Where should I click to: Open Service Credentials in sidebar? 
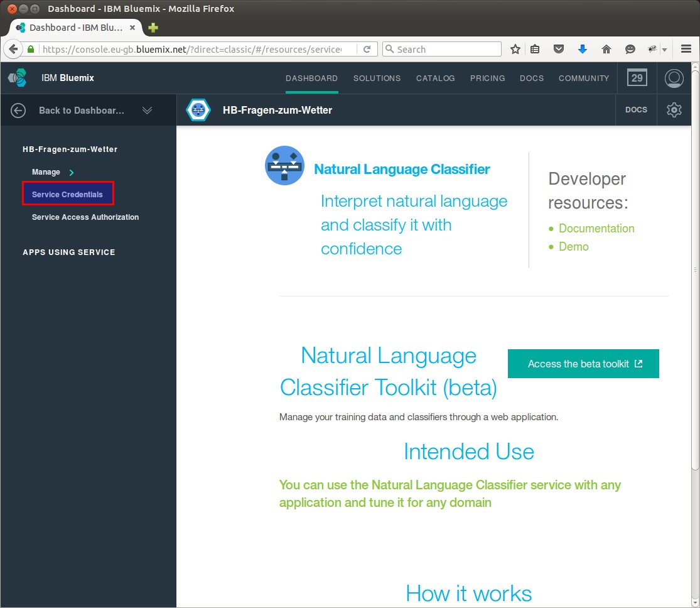coord(67,194)
